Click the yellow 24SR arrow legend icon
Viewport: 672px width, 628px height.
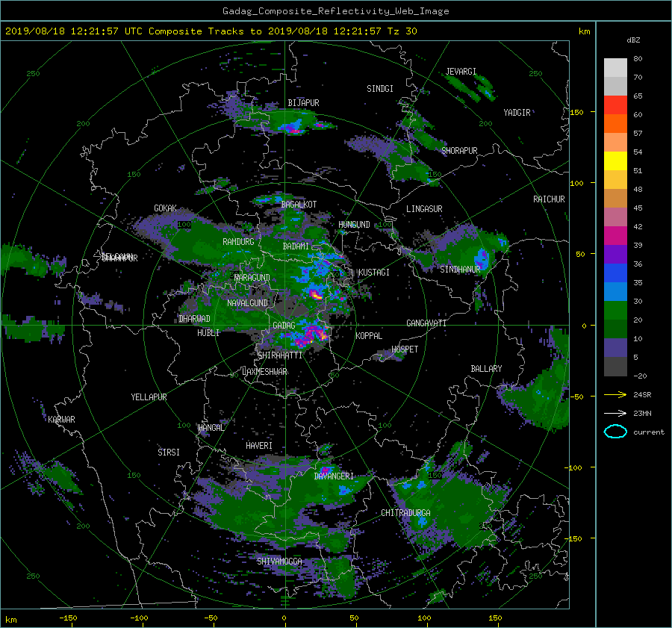click(x=615, y=394)
